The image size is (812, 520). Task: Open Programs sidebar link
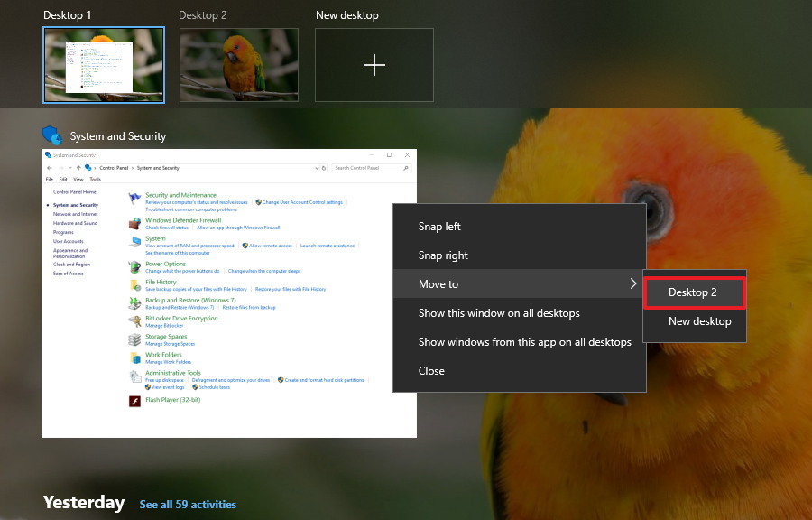pyautogui.click(x=63, y=233)
